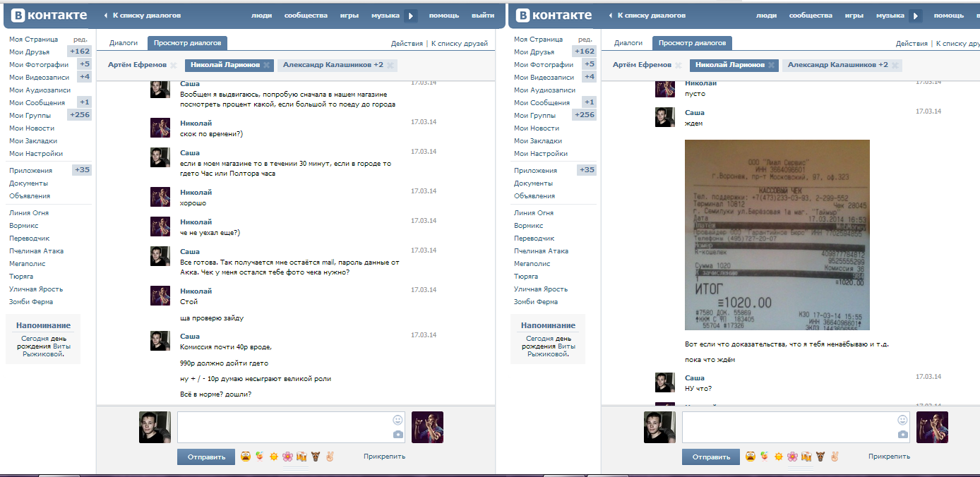Open Действия menu in right window
The image size is (980, 477).
pyautogui.click(x=912, y=44)
